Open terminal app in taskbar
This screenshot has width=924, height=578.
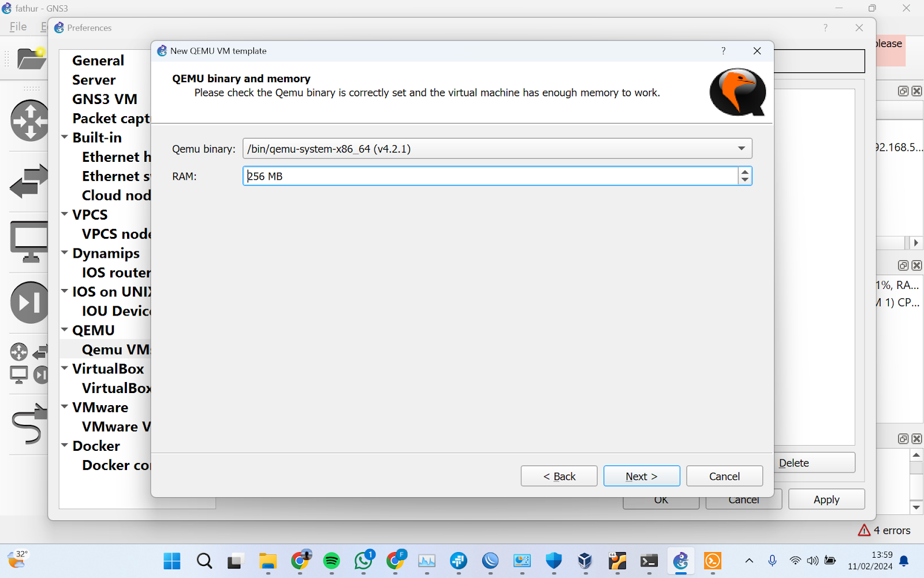[649, 561]
